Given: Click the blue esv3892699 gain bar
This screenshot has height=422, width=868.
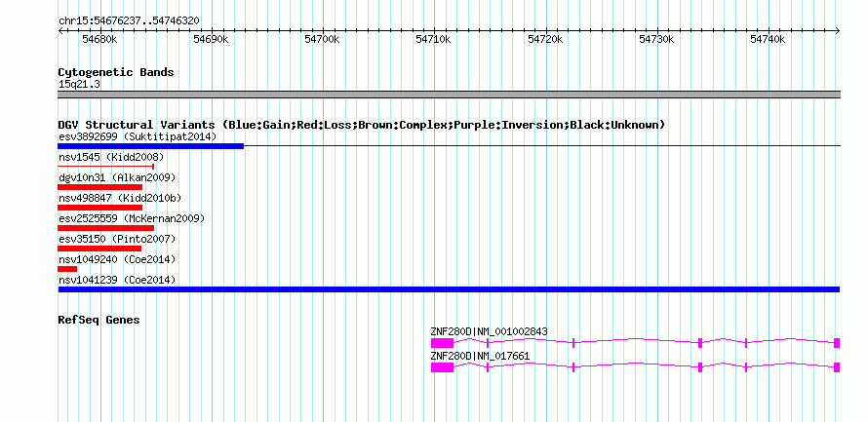Looking at the screenshot, I should point(150,146).
